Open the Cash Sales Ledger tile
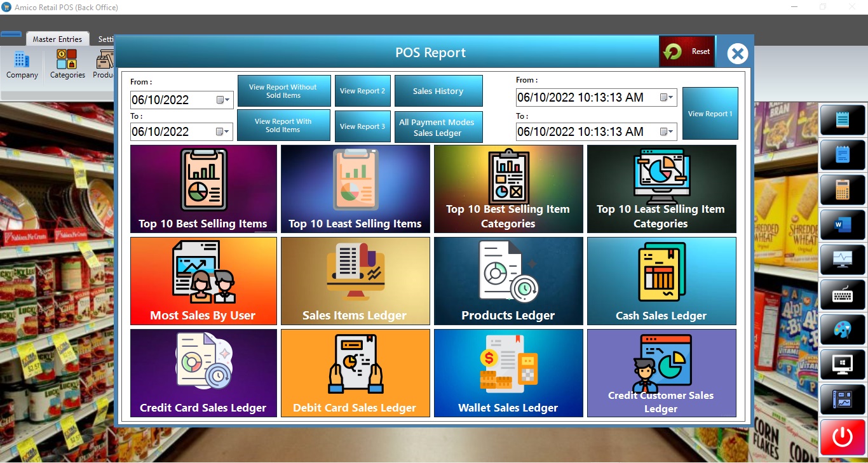This screenshot has height=463, width=868. 661,281
